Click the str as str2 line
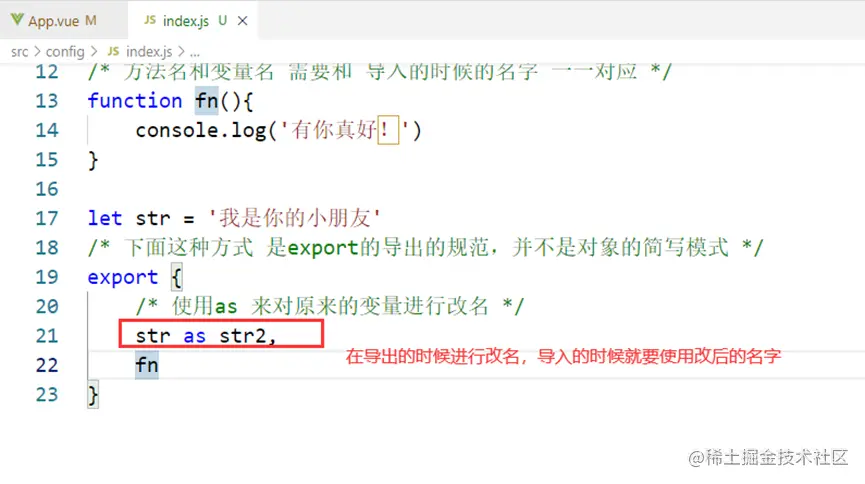Image resolution: width=865 pixels, height=484 pixels. 206,336
